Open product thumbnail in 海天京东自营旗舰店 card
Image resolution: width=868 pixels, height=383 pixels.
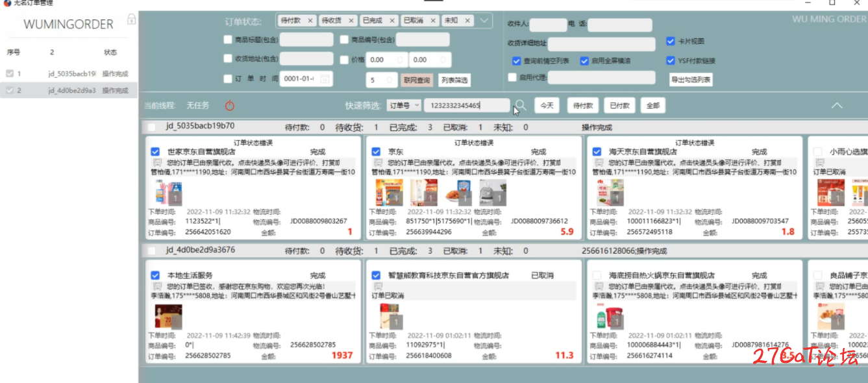tap(610, 193)
